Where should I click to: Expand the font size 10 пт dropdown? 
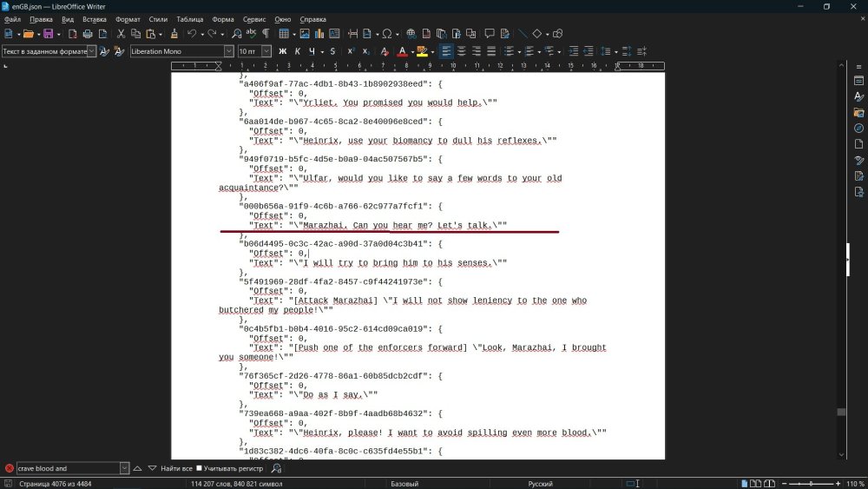click(266, 51)
